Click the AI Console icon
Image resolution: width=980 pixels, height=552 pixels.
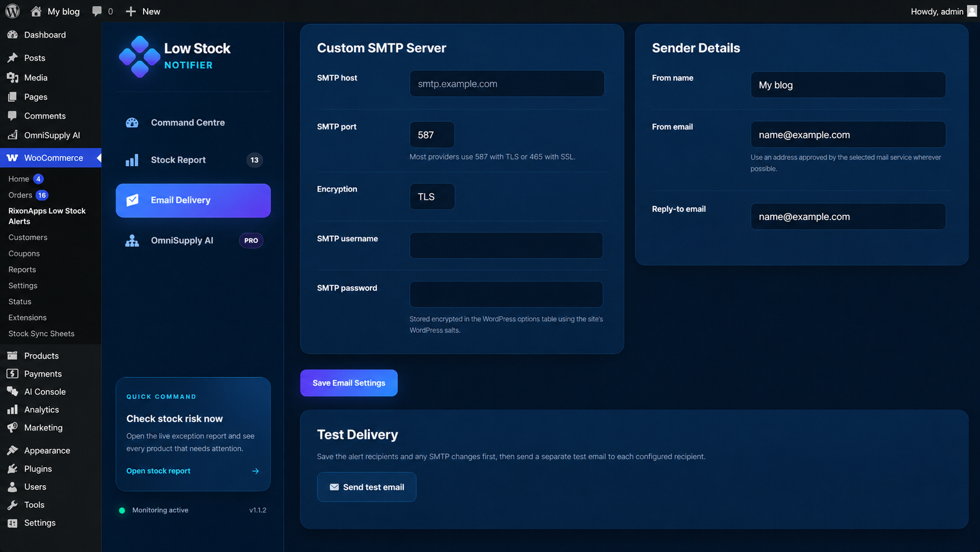[x=12, y=391]
